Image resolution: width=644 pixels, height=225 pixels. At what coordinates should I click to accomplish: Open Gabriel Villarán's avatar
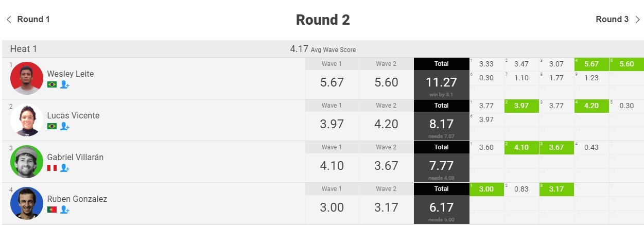pyautogui.click(x=27, y=162)
